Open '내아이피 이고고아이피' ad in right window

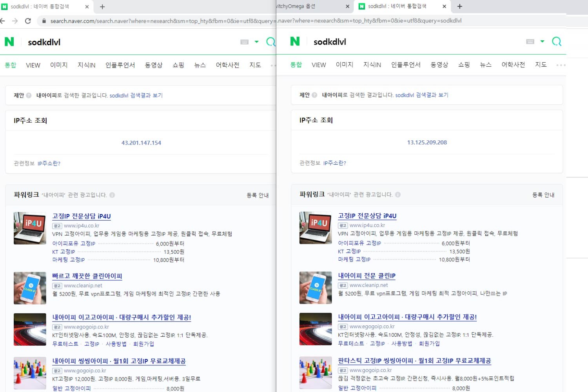408,317
